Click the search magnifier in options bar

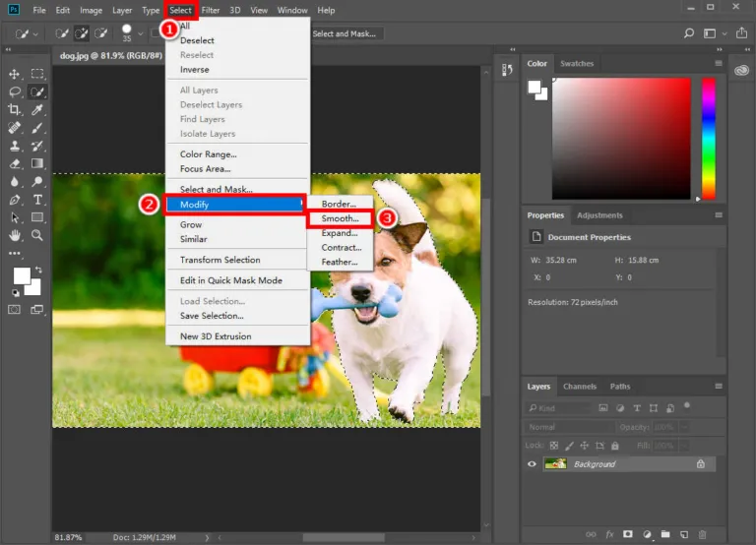tap(688, 33)
